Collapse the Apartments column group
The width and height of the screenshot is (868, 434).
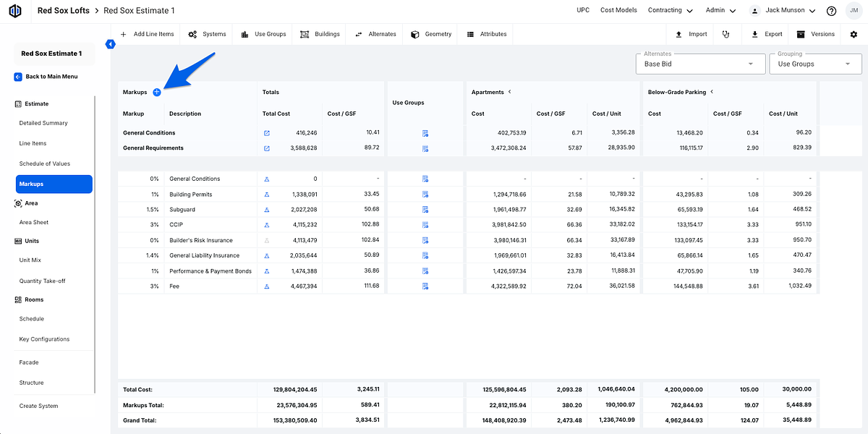(509, 92)
